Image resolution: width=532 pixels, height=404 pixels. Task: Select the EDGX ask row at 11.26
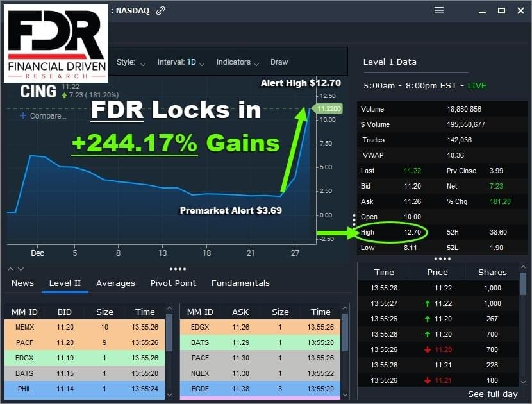[x=260, y=327]
